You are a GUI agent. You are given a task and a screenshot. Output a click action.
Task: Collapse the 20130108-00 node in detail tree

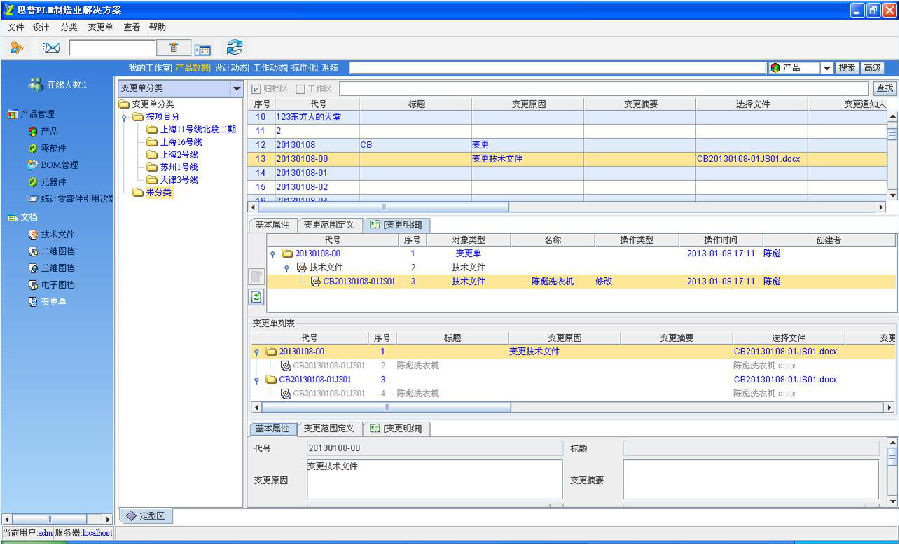(273, 254)
